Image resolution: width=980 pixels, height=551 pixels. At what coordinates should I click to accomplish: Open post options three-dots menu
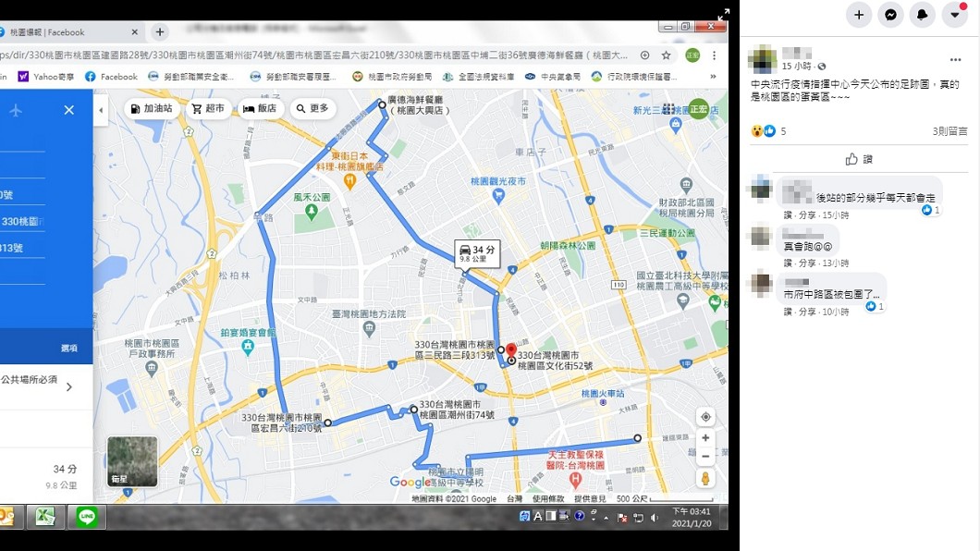(956, 60)
